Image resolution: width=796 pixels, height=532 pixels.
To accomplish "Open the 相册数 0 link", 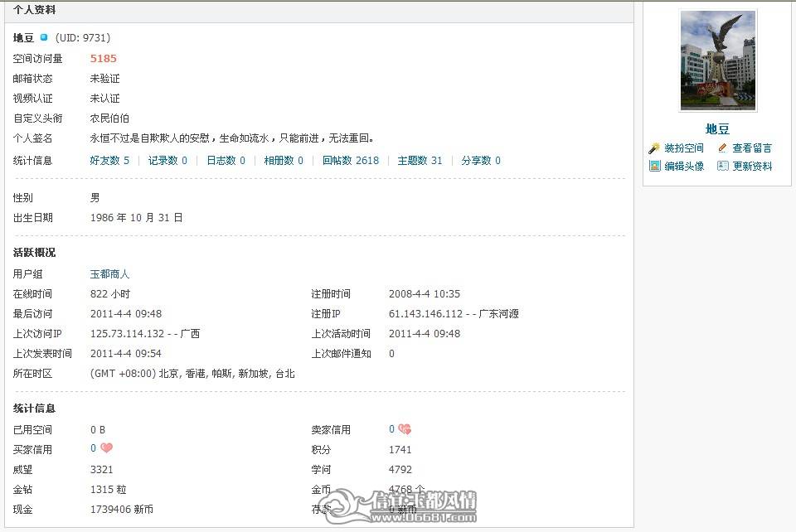I will click(x=284, y=160).
